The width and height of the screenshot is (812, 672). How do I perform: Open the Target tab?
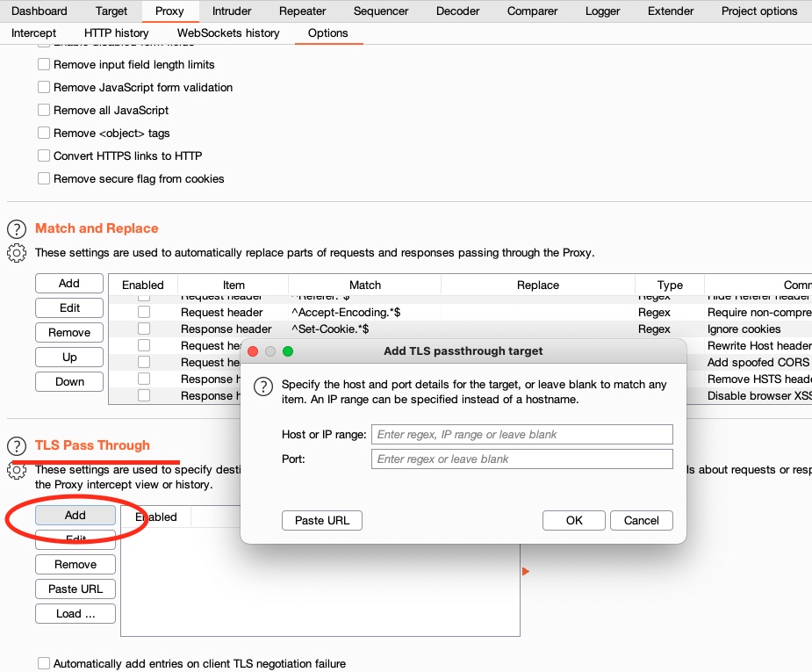[x=111, y=11]
